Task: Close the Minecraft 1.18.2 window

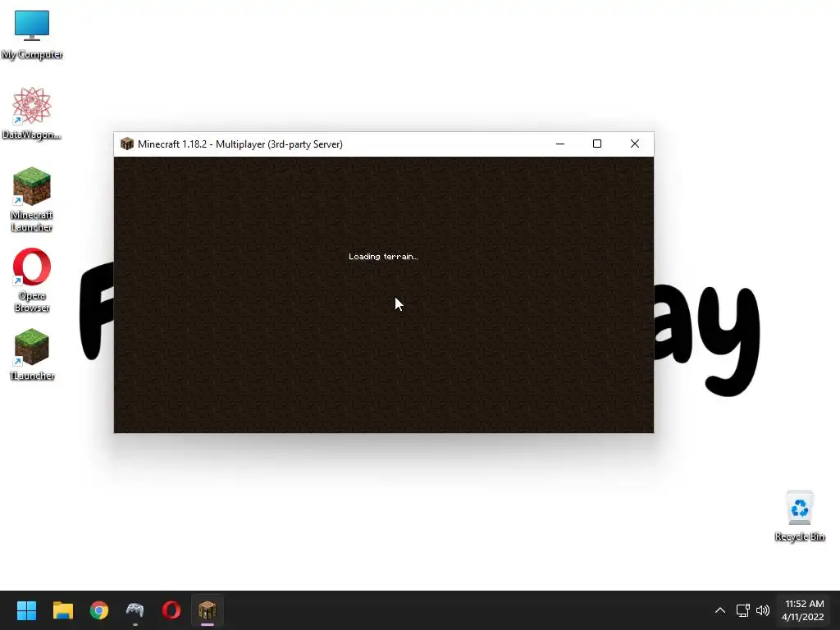Action: point(635,144)
